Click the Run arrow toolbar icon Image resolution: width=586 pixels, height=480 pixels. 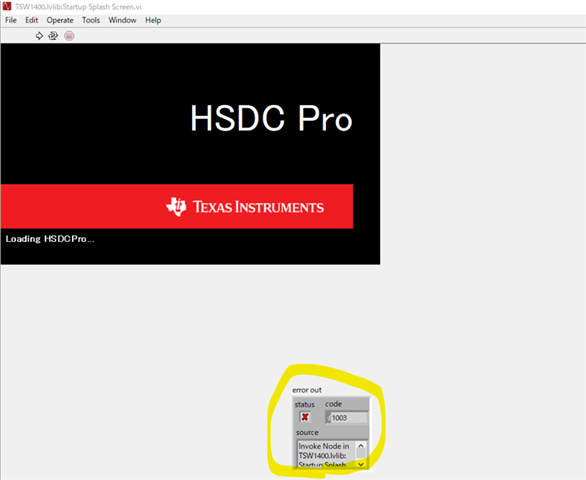(39, 36)
